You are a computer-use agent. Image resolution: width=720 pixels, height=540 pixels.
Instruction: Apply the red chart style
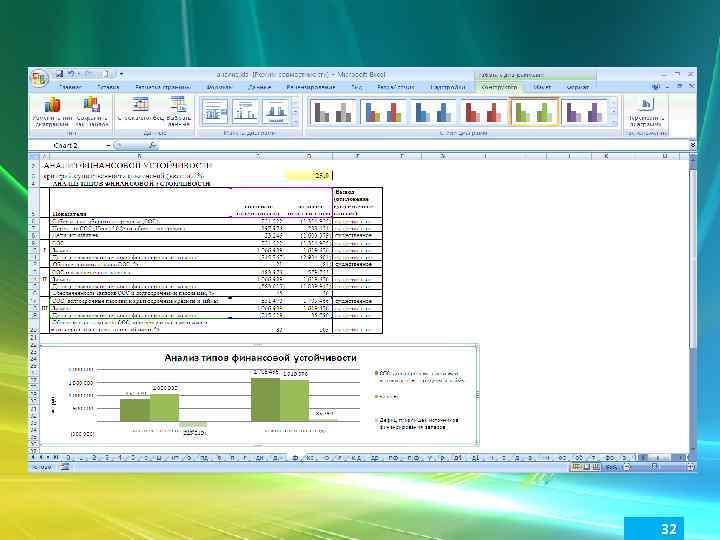(x=484, y=112)
